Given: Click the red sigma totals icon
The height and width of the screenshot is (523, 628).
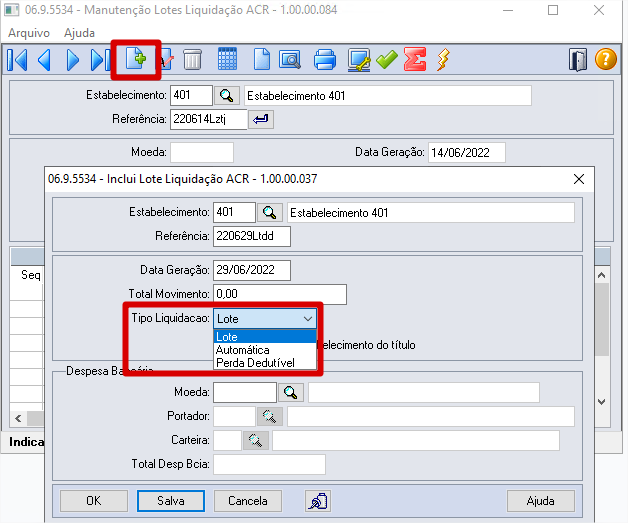Looking at the screenshot, I should 415,59.
